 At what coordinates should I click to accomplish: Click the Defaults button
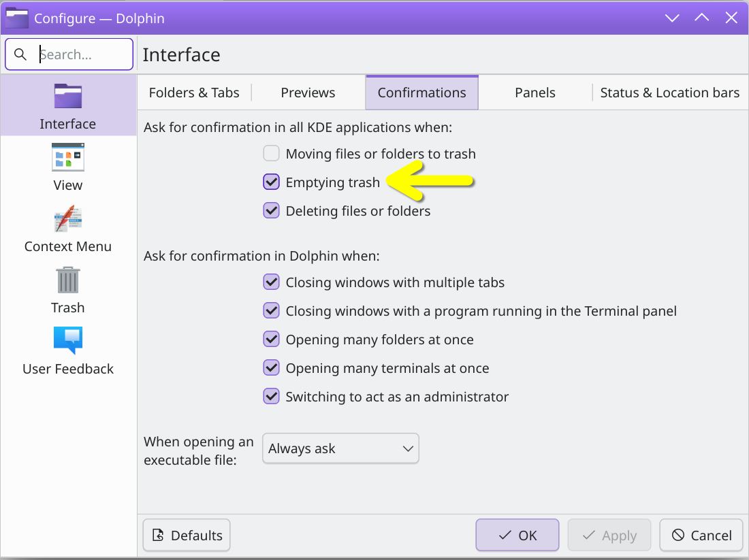(187, 536)
